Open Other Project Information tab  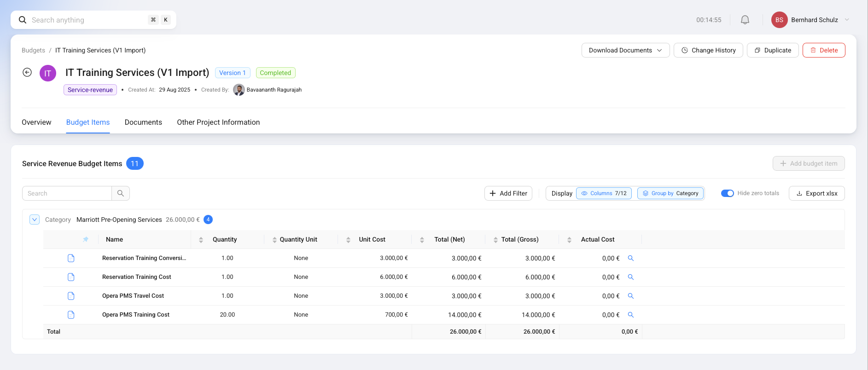pos(218,122)
